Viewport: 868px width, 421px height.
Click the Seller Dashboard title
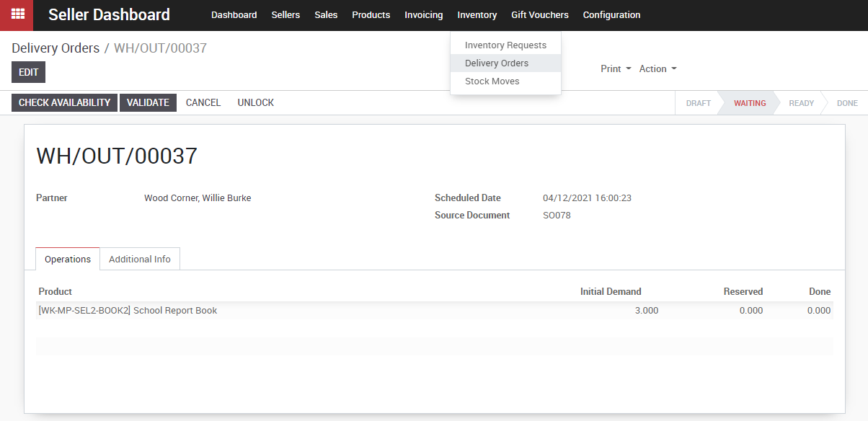coord(109,14)
